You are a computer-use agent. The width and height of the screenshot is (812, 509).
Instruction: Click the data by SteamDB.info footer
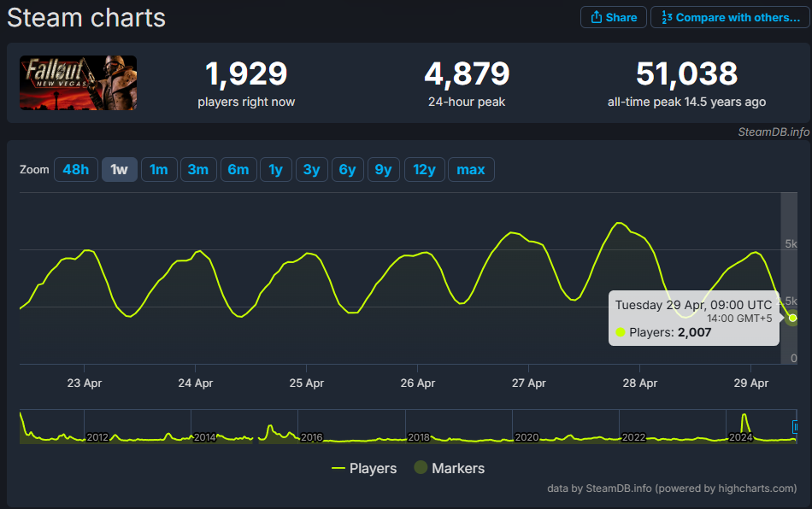click(672, 489)
